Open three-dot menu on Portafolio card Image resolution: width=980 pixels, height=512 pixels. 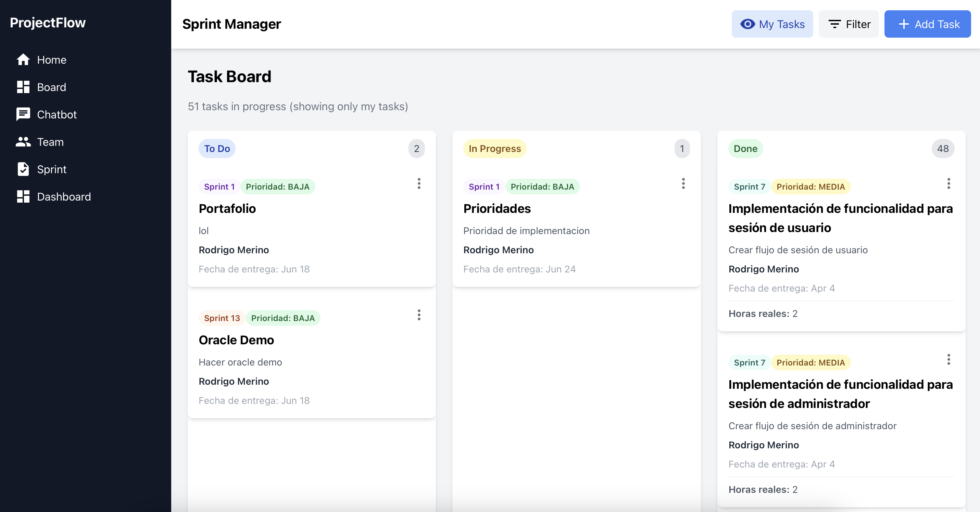pos(419,183)
